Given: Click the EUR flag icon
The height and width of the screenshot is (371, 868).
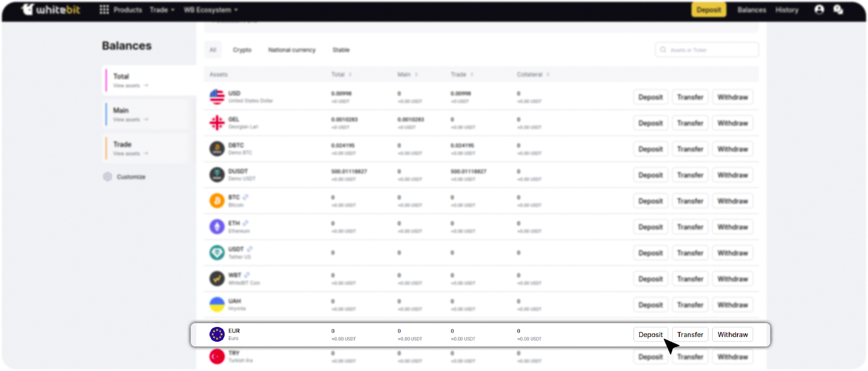Looking at the screenshot, I should pos(217,334).
